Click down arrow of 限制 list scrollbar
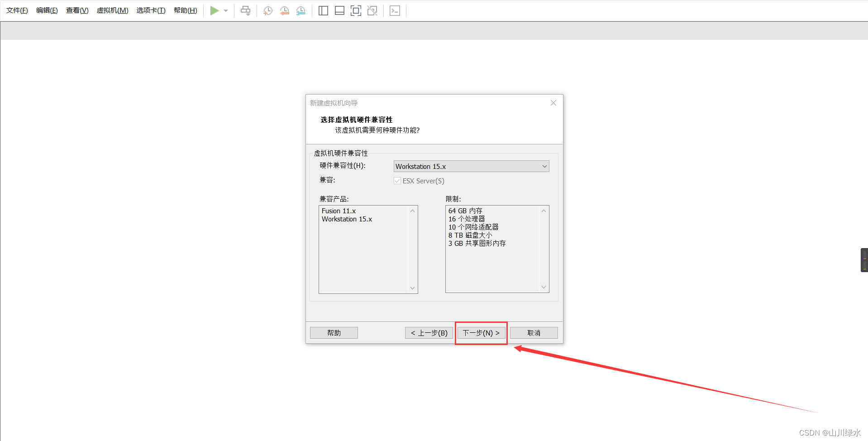The image size is (868, 441). 544,287
